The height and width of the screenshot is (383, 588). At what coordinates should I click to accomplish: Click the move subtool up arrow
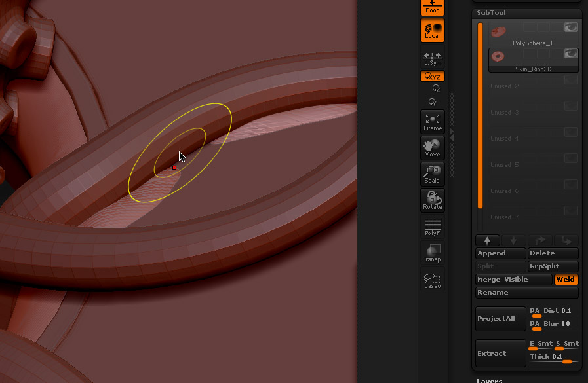coord(488,240)
